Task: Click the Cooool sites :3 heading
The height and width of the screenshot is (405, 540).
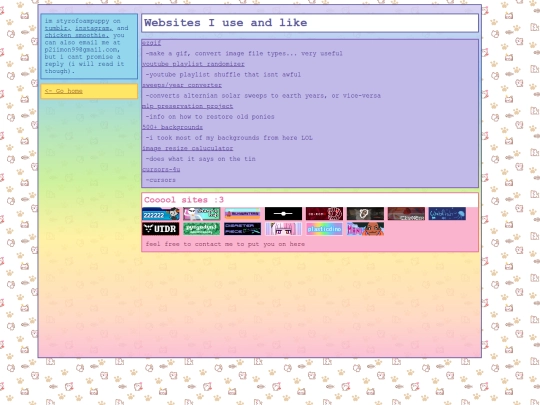Action: [184, 200]
